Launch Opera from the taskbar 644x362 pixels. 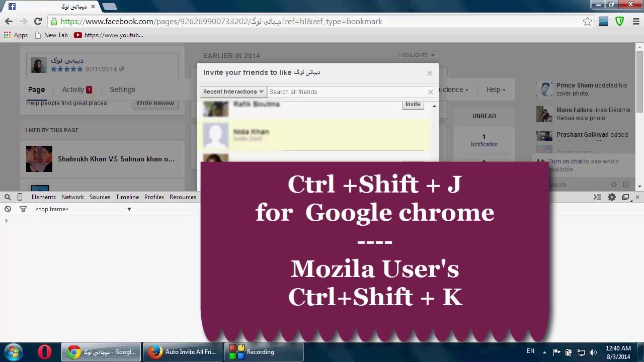click(x=44, y=352)
